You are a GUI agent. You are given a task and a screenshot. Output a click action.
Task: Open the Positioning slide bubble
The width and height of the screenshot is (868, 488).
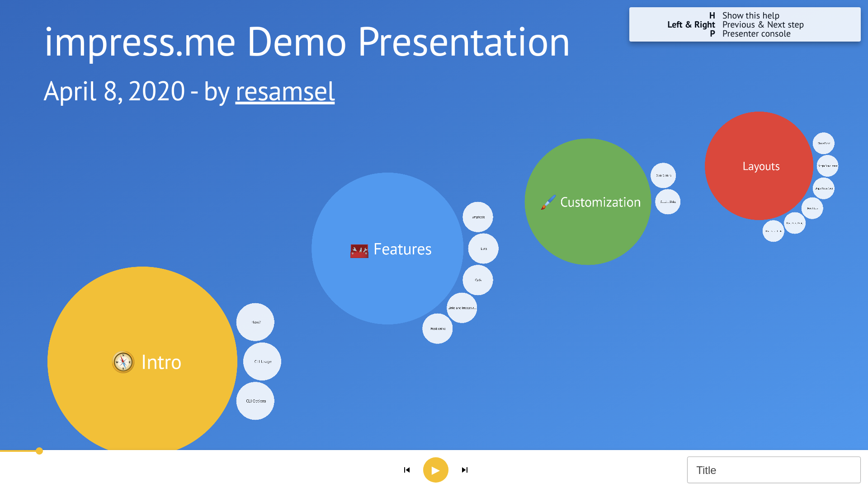pos(438,328)
